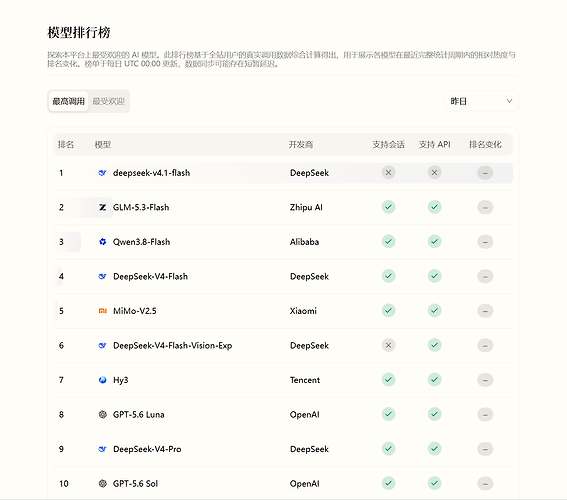Screen dimensions: 567x500
Task: Open the 昨日 time range dropdown
Action: tap(481, 101)
